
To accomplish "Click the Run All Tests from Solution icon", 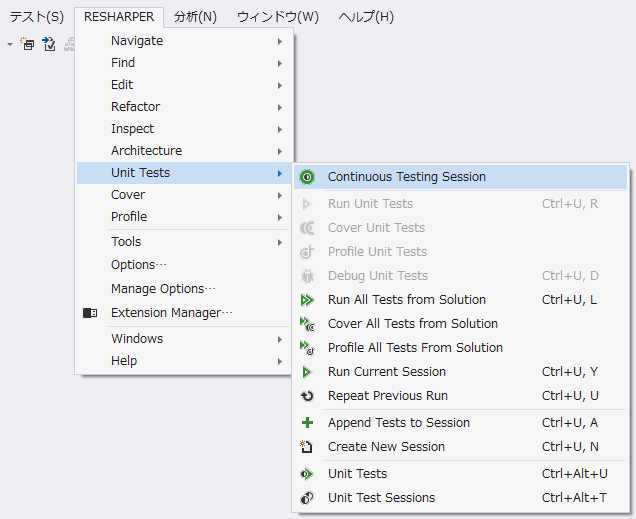I will point(307,300).
